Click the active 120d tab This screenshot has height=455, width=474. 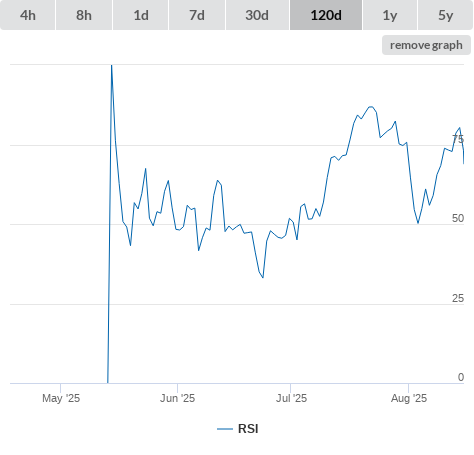[326, 15]
